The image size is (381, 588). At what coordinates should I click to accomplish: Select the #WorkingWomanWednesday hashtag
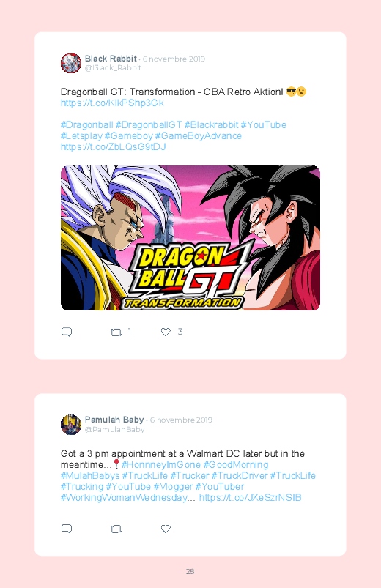pos(124,498)
